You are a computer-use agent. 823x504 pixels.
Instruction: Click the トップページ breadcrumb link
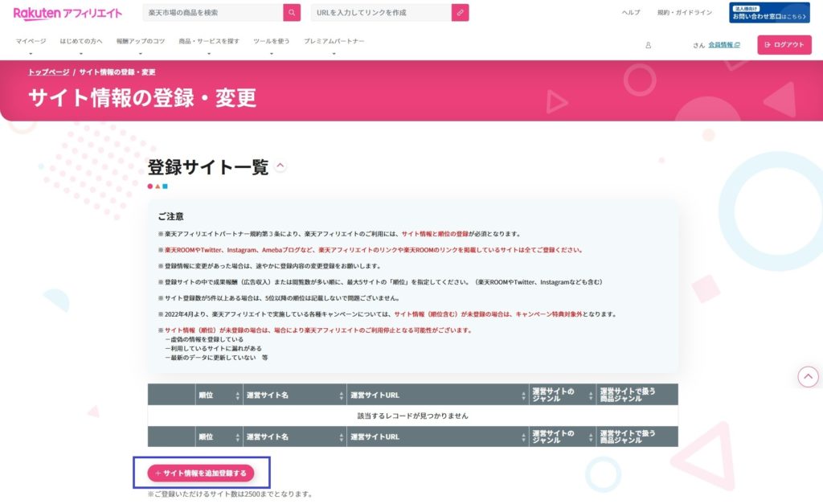[49, 72]
